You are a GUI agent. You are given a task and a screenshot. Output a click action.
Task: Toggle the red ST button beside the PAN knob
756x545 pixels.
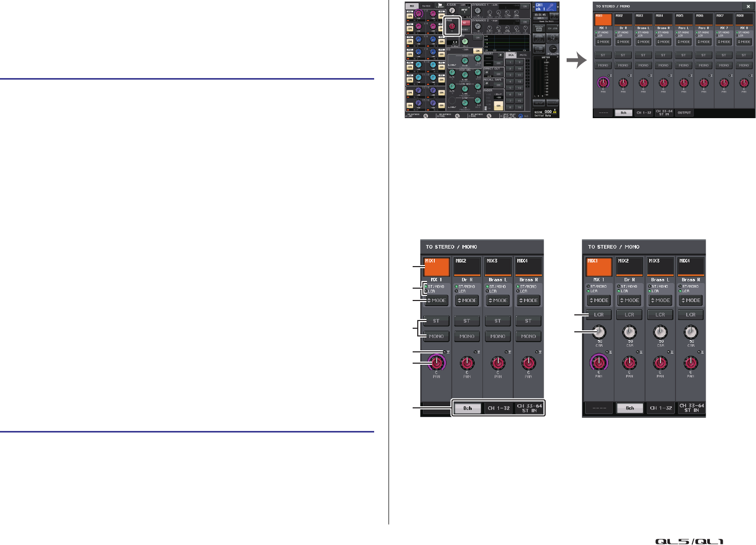(x=466, y=23)
